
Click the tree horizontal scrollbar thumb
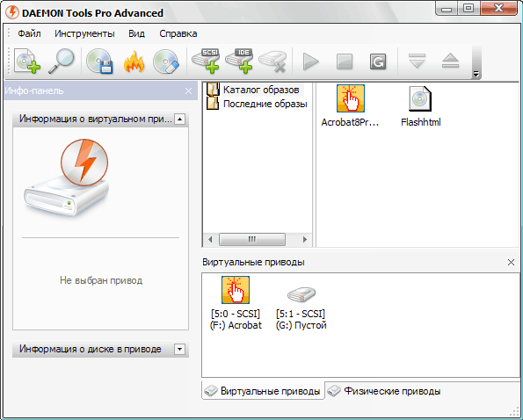tap(252, 239)
